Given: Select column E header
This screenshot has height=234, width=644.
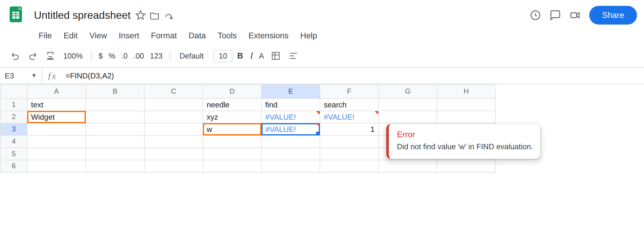Looking at the screenshot, I should [291, 91].
